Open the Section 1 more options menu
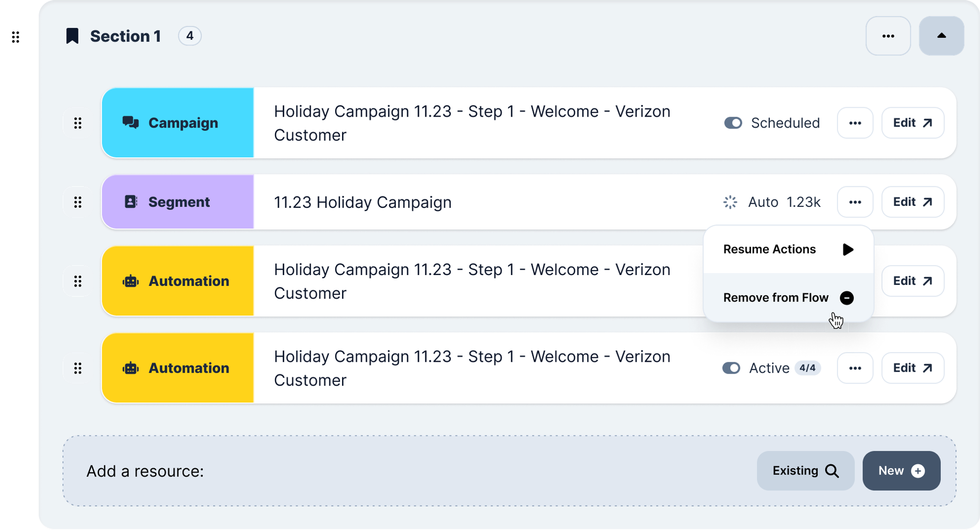This screenshot has width=980, height=530. 888,36
